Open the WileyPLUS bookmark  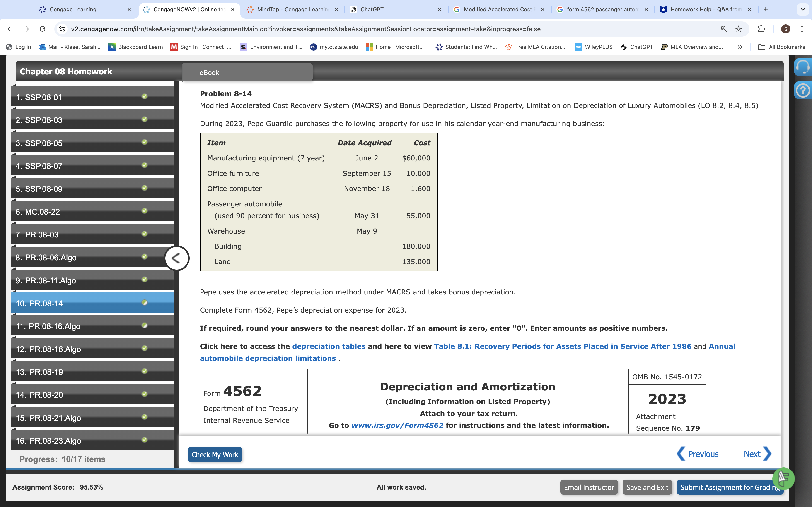pyautogui.click(x=593, y=47)
